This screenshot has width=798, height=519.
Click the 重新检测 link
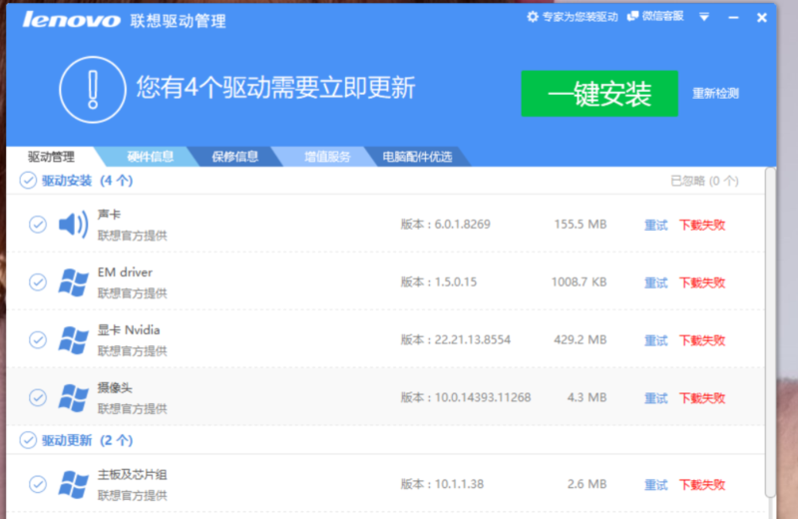(715, 94)
